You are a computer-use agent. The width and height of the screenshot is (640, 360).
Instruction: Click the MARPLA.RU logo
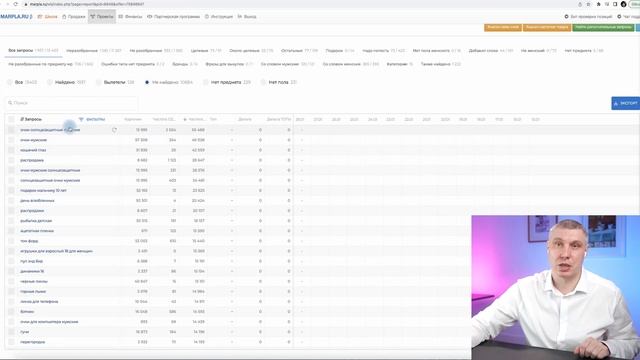tap(16, 17)
